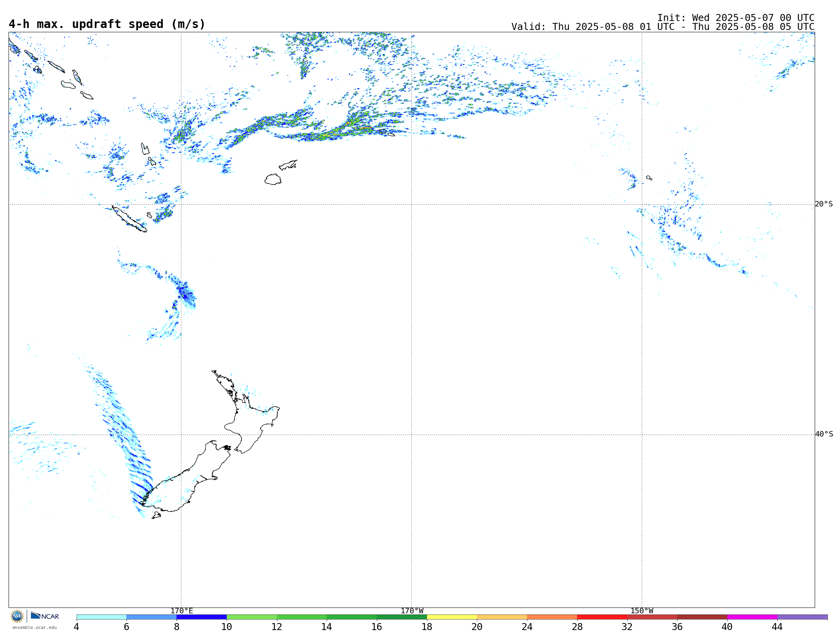Screen dimensions: 840x632
Task: Click the bright red 28-32 color swatch
Action: (602, 617)
